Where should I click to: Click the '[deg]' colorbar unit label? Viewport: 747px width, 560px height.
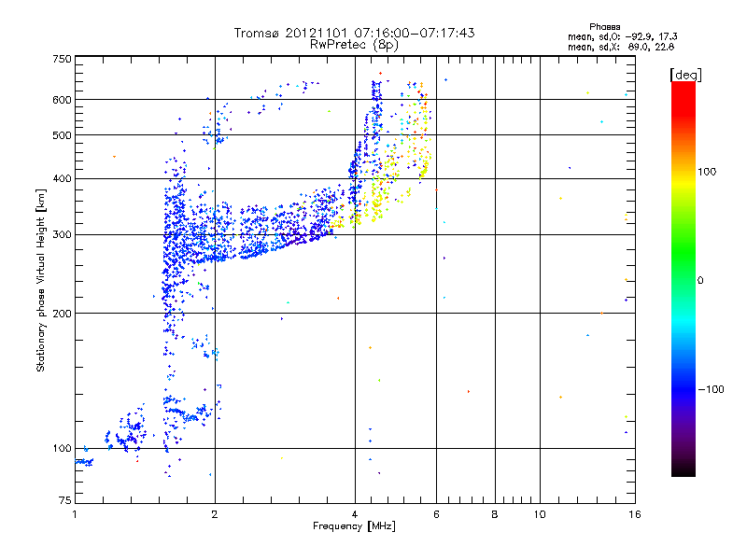tap(685, 75)
